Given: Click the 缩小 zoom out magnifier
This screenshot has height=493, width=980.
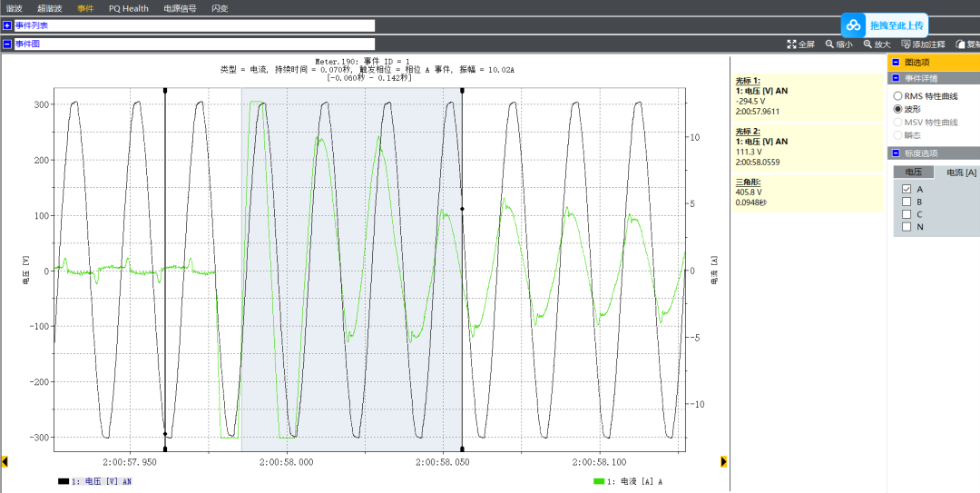Looking at the screenshot, I should click(829, 44).
